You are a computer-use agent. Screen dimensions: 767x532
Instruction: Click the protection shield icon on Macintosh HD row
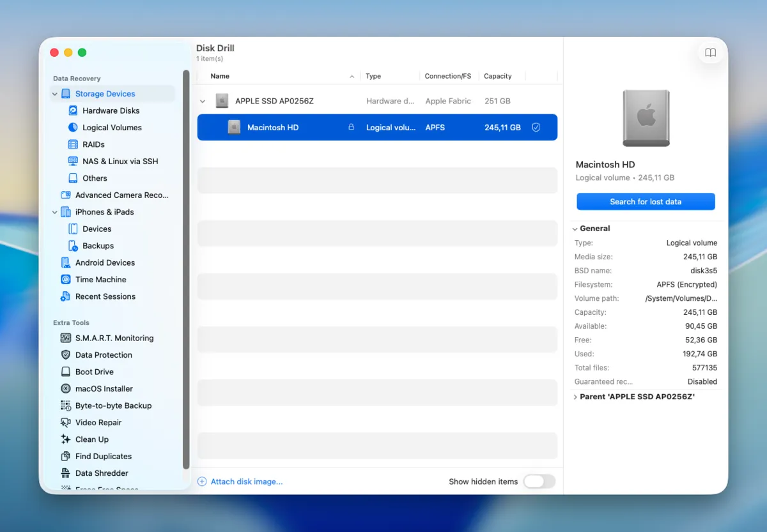[536, 128]
